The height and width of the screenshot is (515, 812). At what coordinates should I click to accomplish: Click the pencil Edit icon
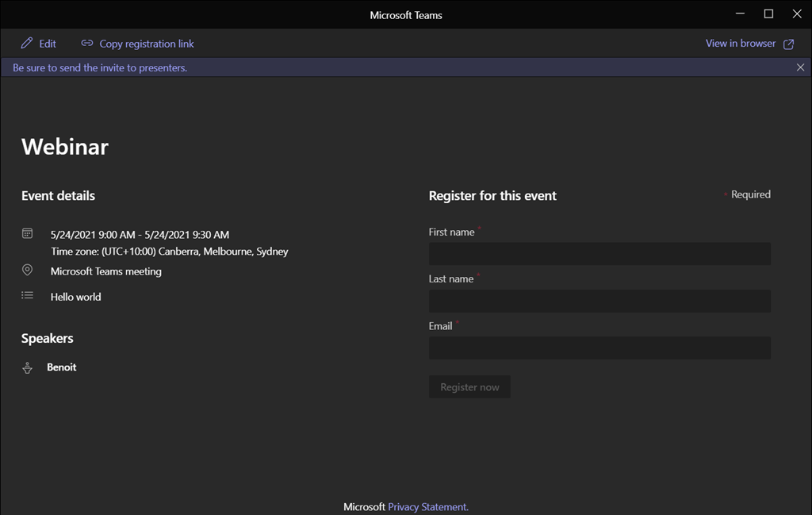click(27, 44)
